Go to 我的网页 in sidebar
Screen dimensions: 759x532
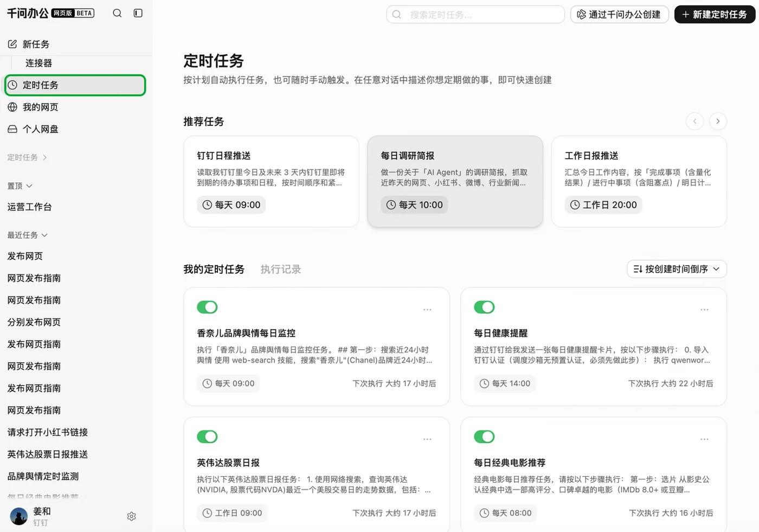click(75, 107)
